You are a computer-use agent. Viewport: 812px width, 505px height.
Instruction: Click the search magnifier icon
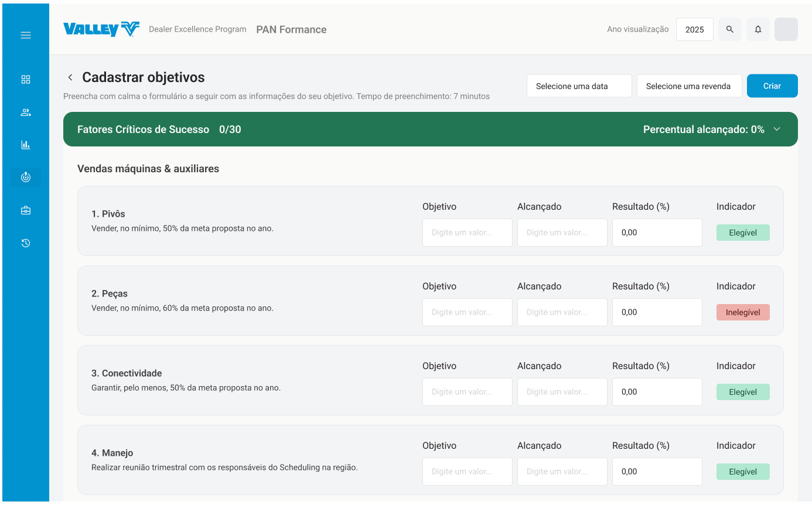[x=730, y=29]
